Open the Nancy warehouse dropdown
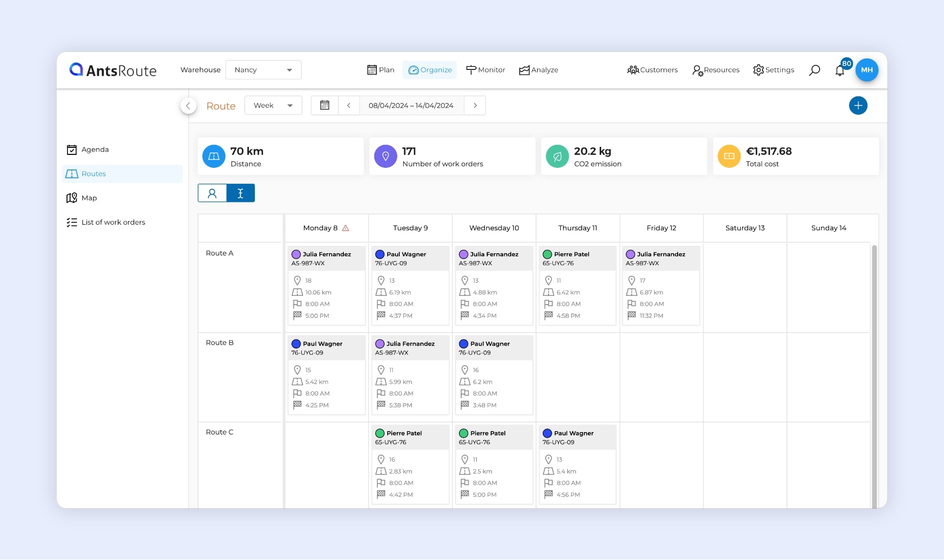Image resolution: width=944 pixels, height=560 pixels. (x=263, y=70)
